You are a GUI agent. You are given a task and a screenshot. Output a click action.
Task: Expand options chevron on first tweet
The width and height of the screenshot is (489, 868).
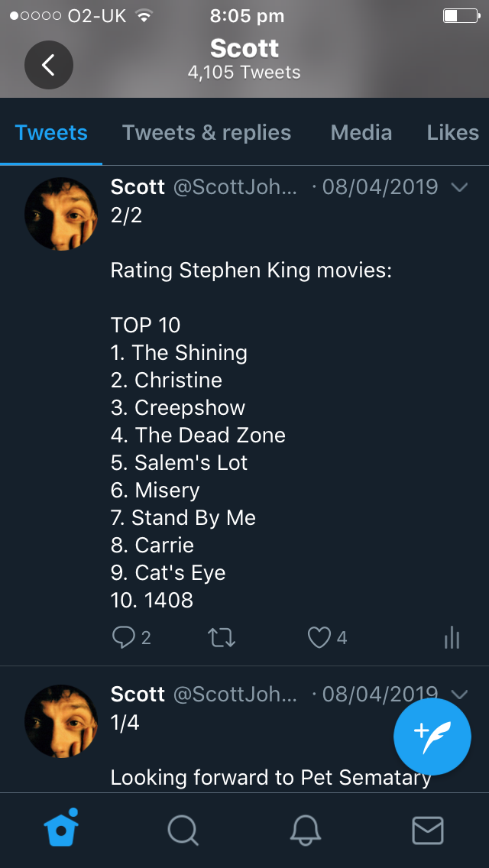(x=459, y=187)
